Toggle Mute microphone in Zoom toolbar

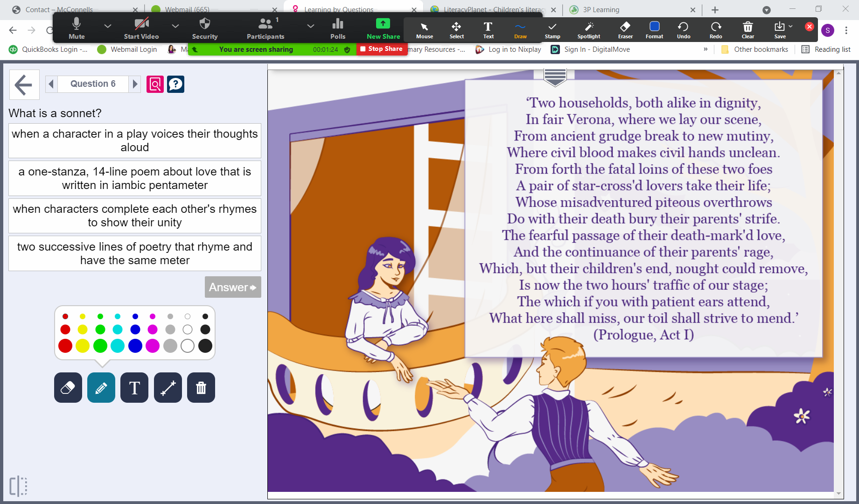(77, 28)
